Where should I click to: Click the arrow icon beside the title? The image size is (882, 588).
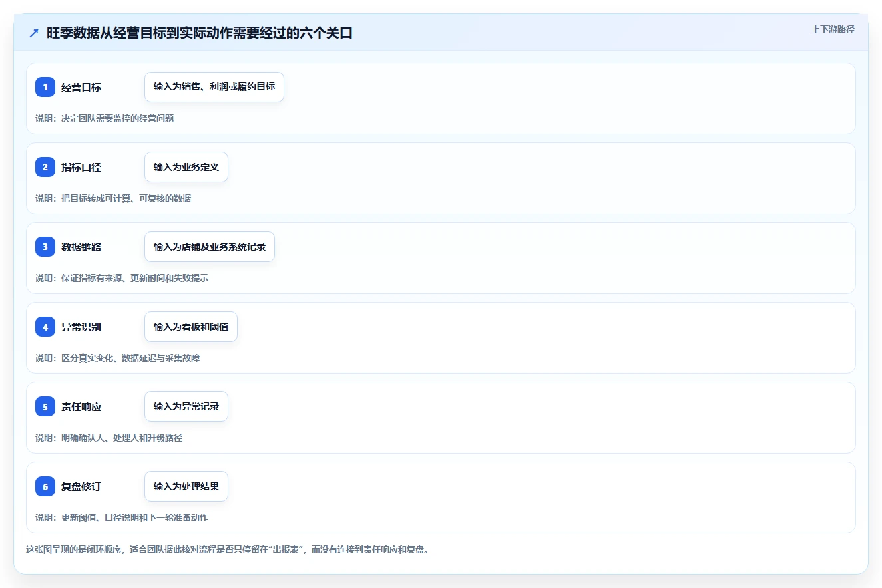coord(34,33)
